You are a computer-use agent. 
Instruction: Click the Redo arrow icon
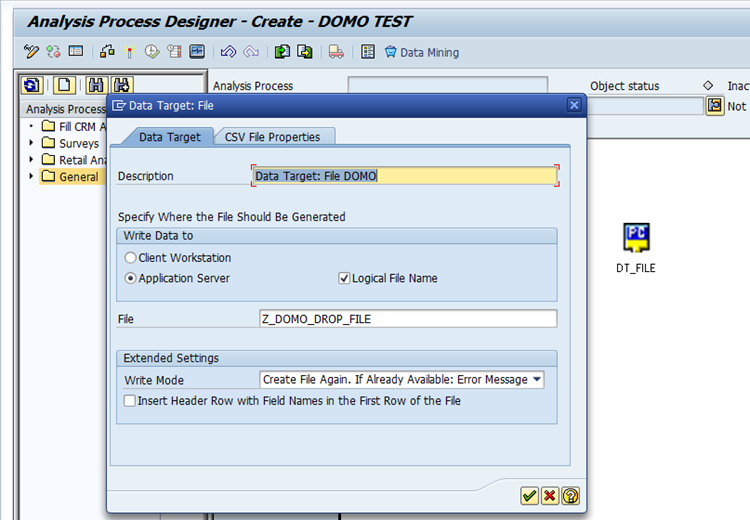pos(251,51)
